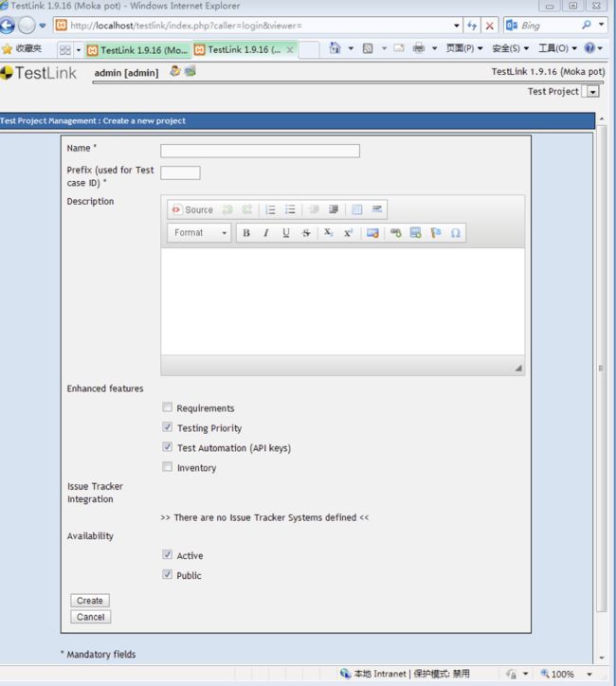Screen dimensions: 616x686
Task: Click the insert link icon
Action: tap(396, 233)
